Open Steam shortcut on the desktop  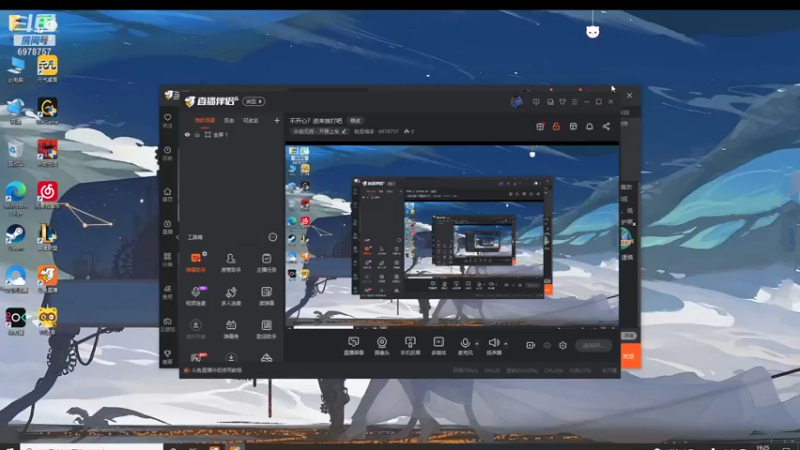15,234
